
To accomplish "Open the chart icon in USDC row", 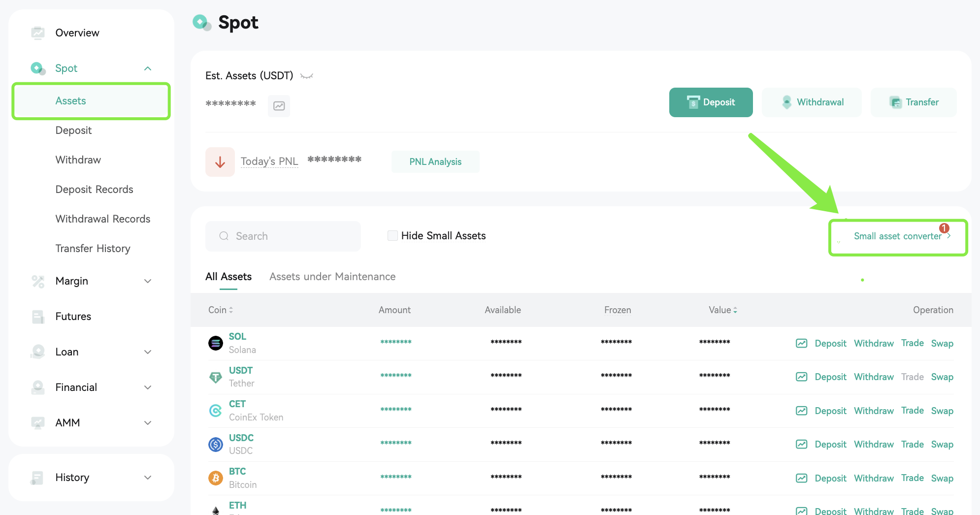I will (x=802, y=444).
